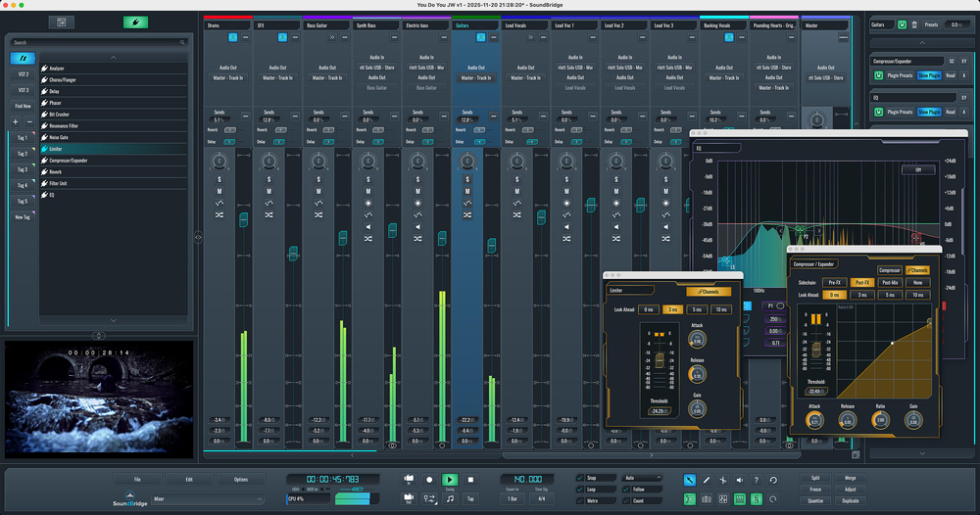Select Reverb in the effects list
This screenshot has height=515, width=980.
coord(56,171)
